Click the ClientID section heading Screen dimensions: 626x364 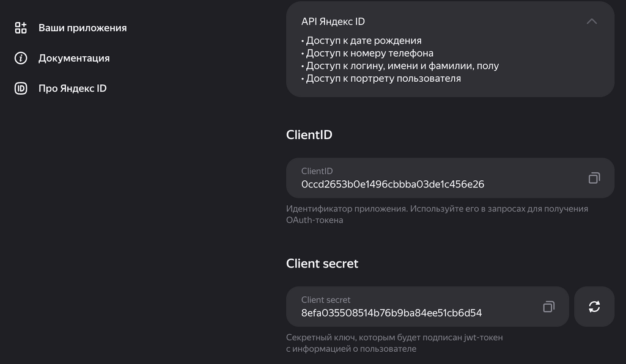pyautogui.click(x=309, y=135)
